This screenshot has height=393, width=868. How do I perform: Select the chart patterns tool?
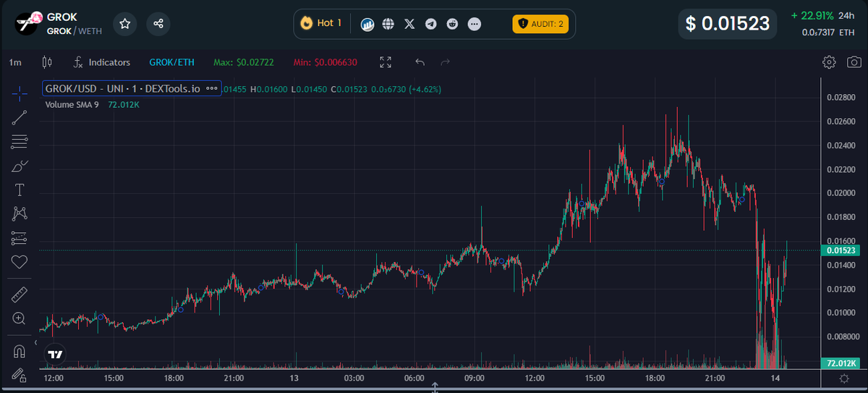tap(20, 214)
